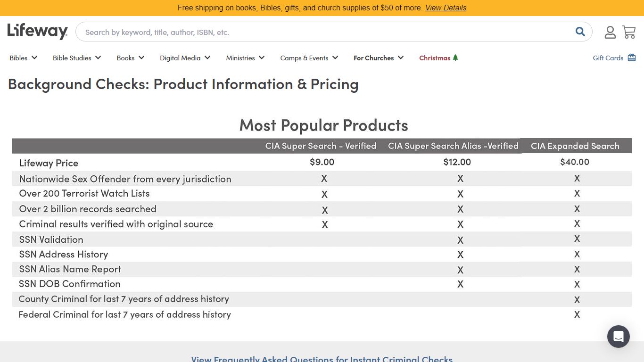Open the Bibles menu label
The image size is (644, 362).
click(x=18, y=58)
